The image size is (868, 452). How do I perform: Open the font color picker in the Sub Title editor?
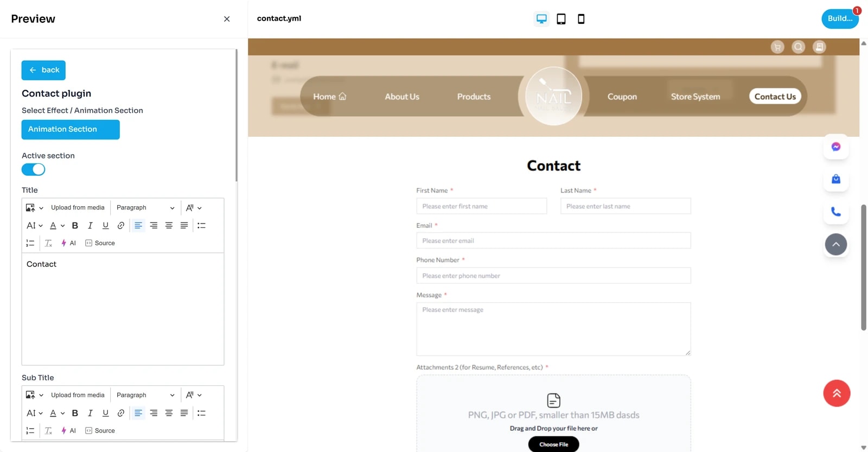click(x=57, y=413)
